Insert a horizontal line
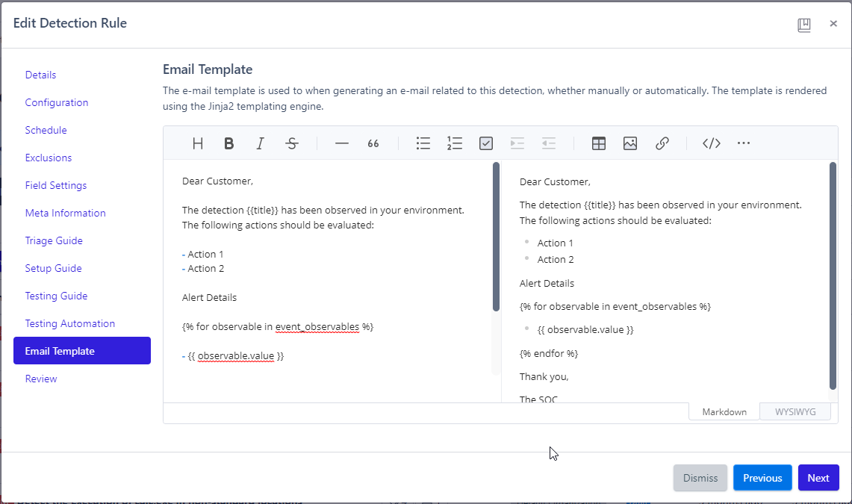Screen dimensions: 852x504 click(x=342, y=143)
